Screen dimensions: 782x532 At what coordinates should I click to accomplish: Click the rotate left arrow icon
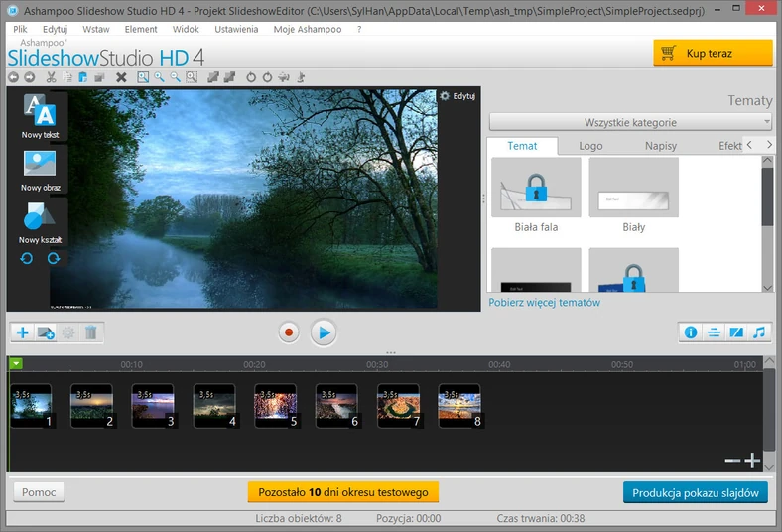27,258
